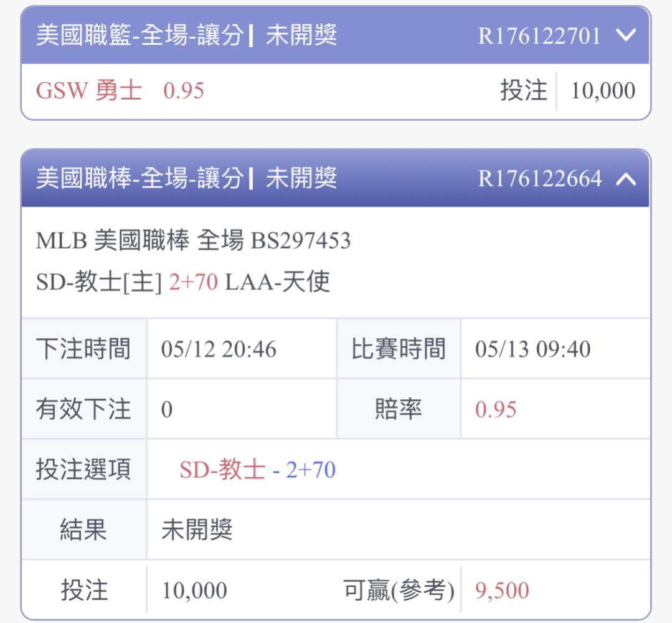Click the 下注時間 value 05/12 20:46

(x=218, y=350)
